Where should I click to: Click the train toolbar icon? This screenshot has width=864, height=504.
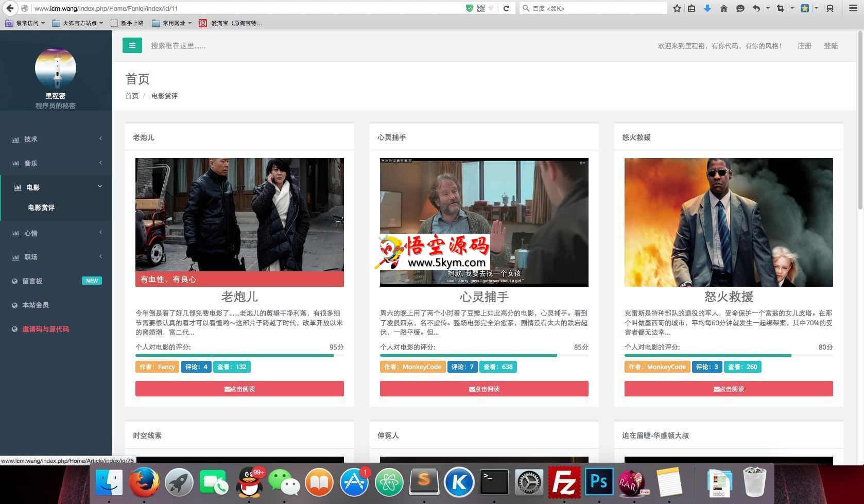830,8
